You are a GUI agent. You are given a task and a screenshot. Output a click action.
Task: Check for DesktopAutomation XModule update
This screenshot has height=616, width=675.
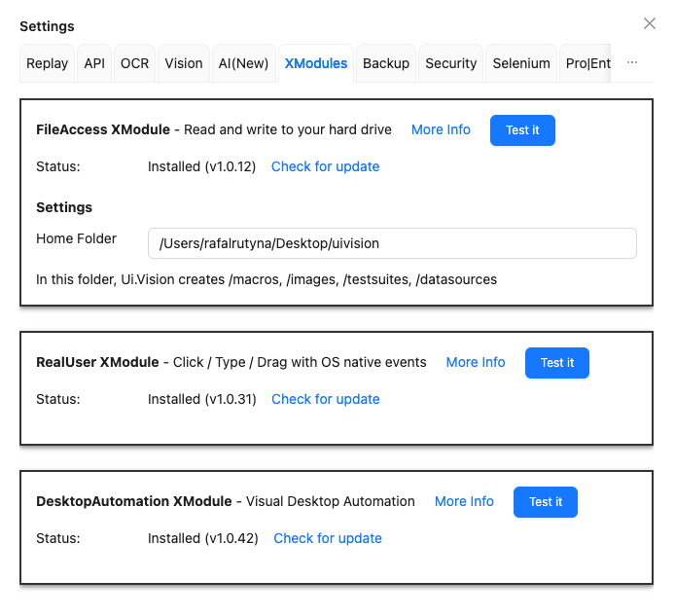pos(328,538)
